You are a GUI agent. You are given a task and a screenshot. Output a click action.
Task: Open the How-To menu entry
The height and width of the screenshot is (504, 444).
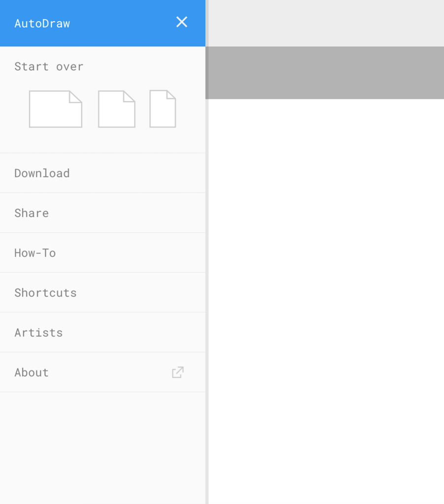[102, 253]
